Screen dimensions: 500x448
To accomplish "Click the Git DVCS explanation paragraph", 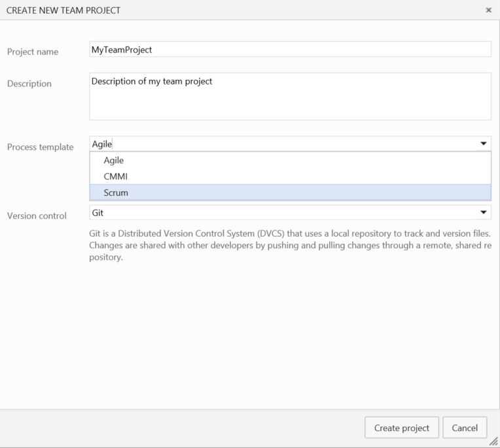I will tap(290, 245).
